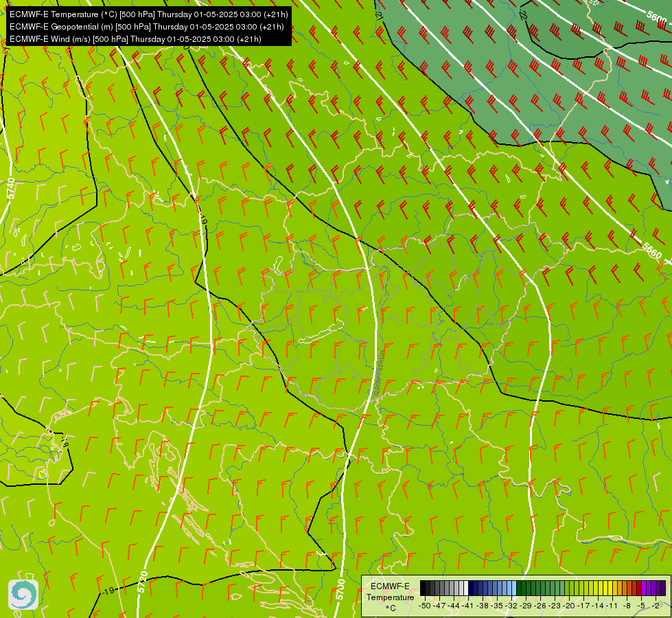
Task: Click the -41 value on the temperature legend
Action: point(467,606)
